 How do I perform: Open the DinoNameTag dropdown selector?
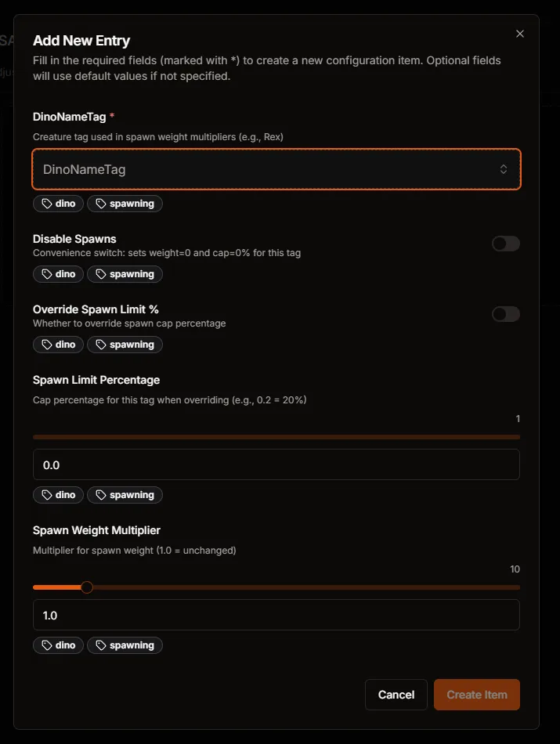click(276, 169)
